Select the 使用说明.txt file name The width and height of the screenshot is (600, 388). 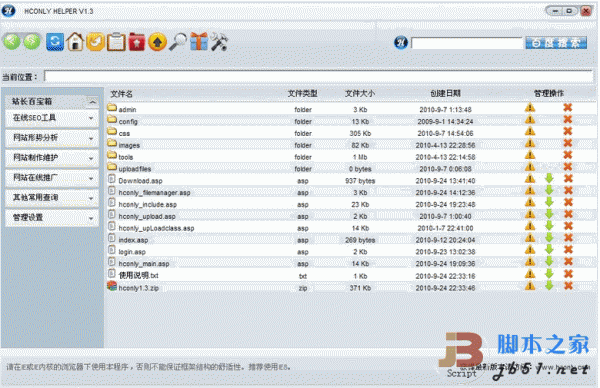click(139, 276)
